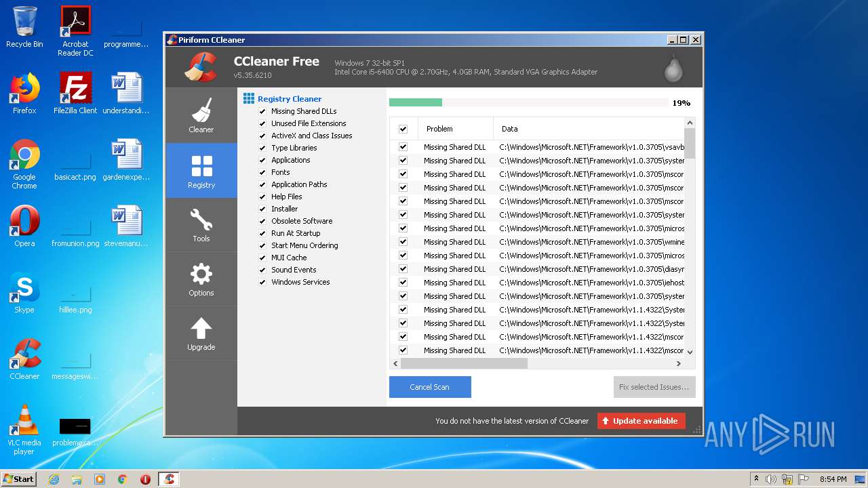Image resolution: width=868 pixels, height=488 pixels.
Task: Sort results by Data column
Action: (589, 129)
